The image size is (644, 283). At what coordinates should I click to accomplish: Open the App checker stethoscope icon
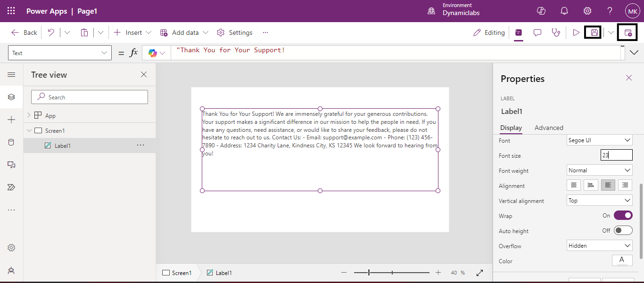pyautogui.click(x=556, y=32)
